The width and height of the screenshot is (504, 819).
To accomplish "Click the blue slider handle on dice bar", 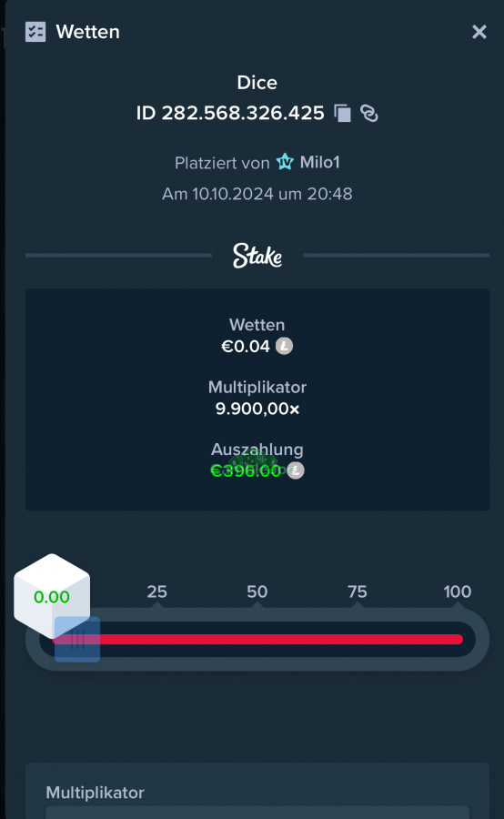I will click(77, 640).
